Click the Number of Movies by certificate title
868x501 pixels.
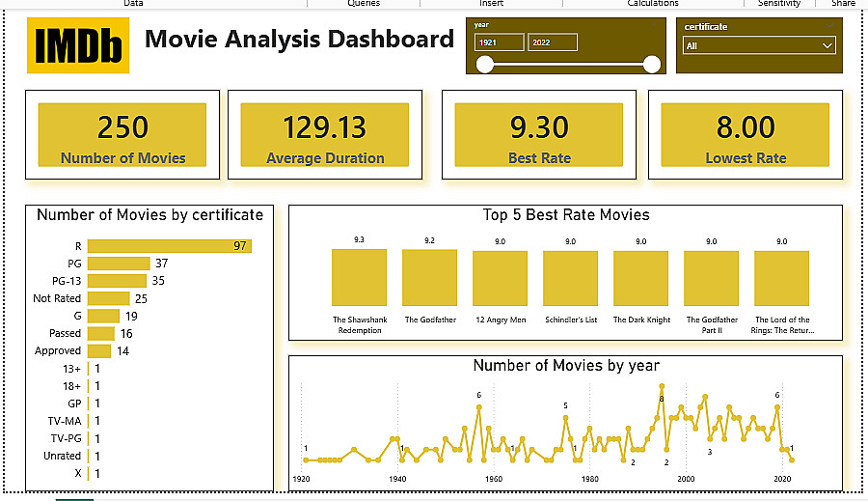click(x=150, y=215)
